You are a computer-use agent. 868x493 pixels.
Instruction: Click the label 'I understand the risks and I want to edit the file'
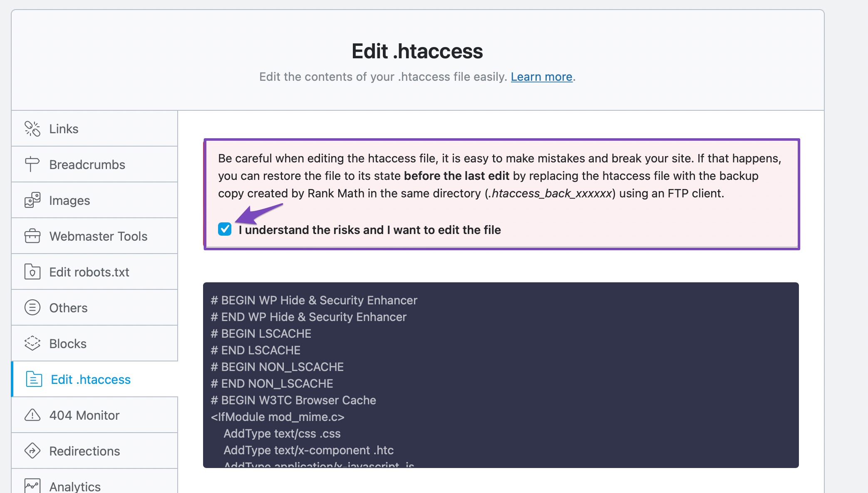coord(370,230)
